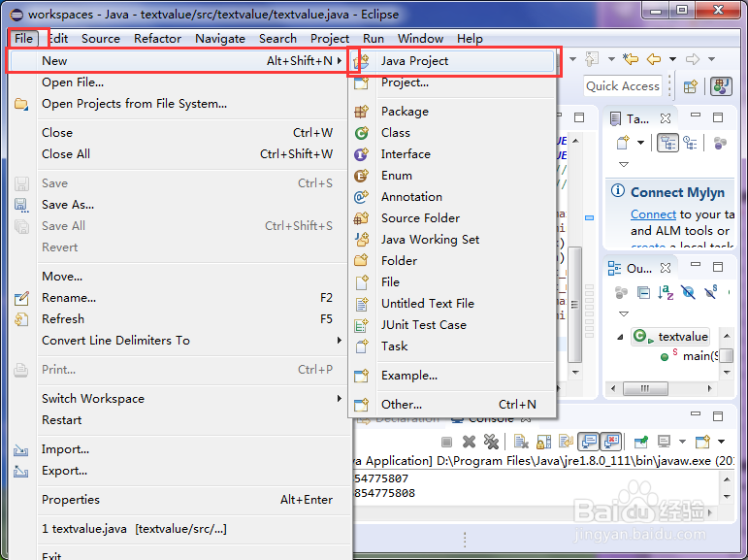Expand the New submenu arrow
748x560 pixels.
(340, 60)
